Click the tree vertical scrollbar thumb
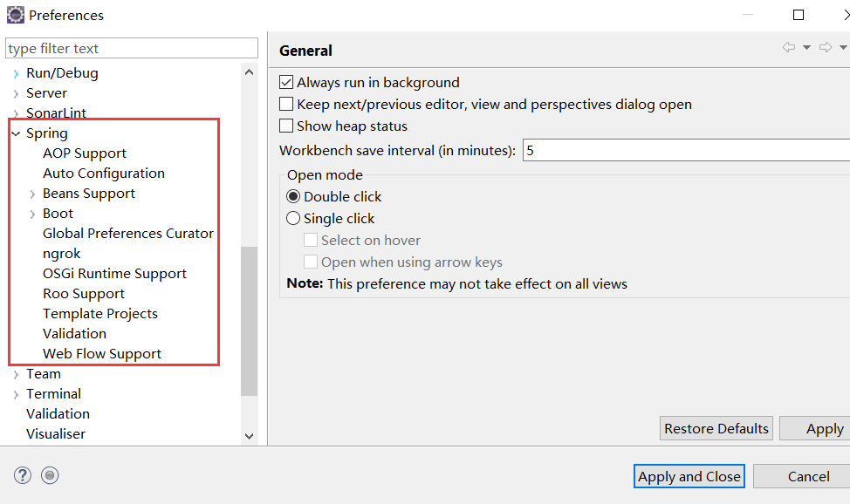 coord(249,322)
